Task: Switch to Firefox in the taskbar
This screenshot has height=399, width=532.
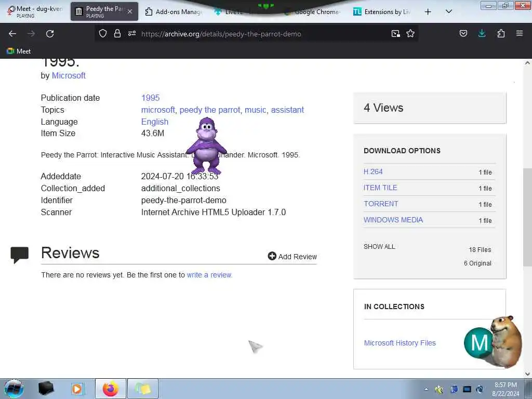Action: 111,389
